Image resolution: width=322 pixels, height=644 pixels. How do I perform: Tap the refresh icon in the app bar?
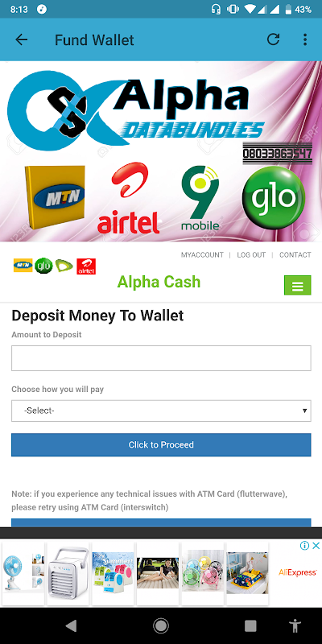[x=273, y=39]
